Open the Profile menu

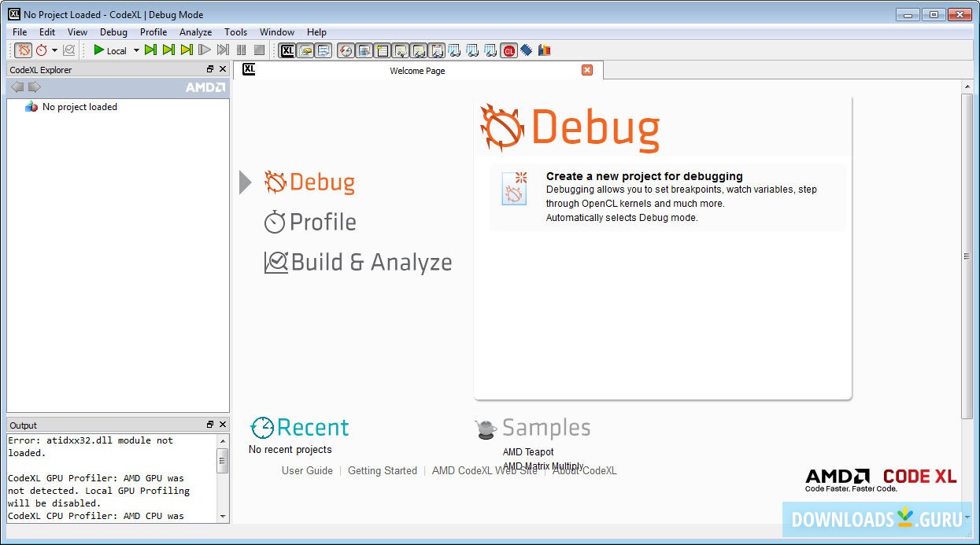tap(153, 32)
